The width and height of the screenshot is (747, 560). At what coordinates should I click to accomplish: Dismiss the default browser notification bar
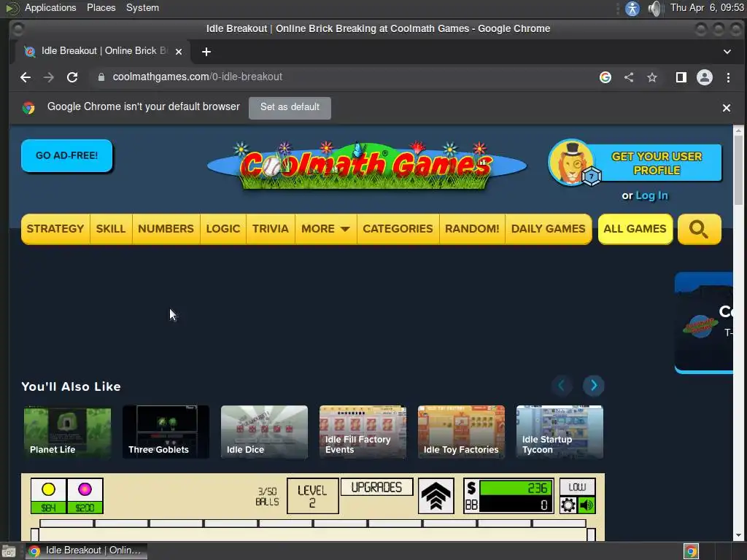tap(726, 108)
